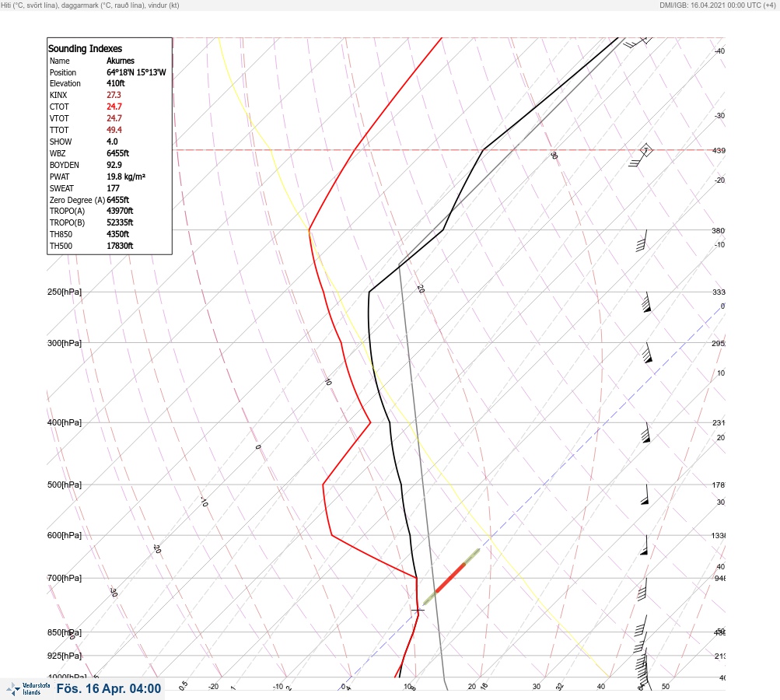Select the TROPO(B) value 52335ft
The height and width of the screenshot is (700, 780).
120,222
